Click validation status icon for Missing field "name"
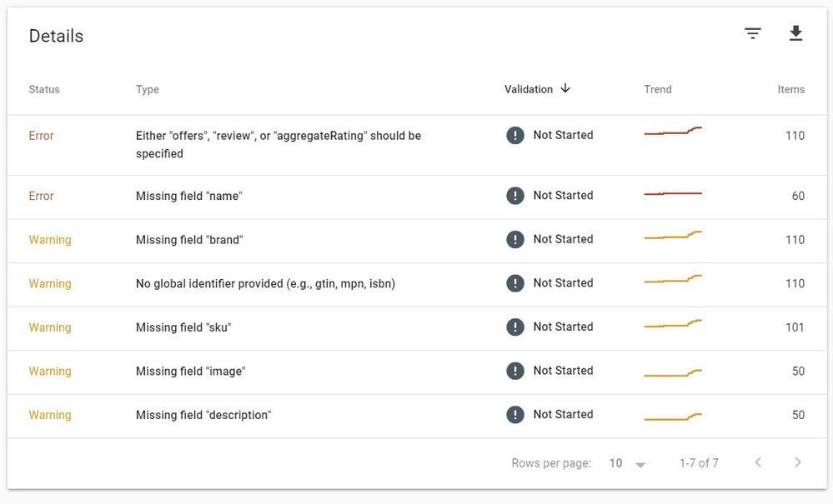833x504 pixels. [x=515, y=196]
